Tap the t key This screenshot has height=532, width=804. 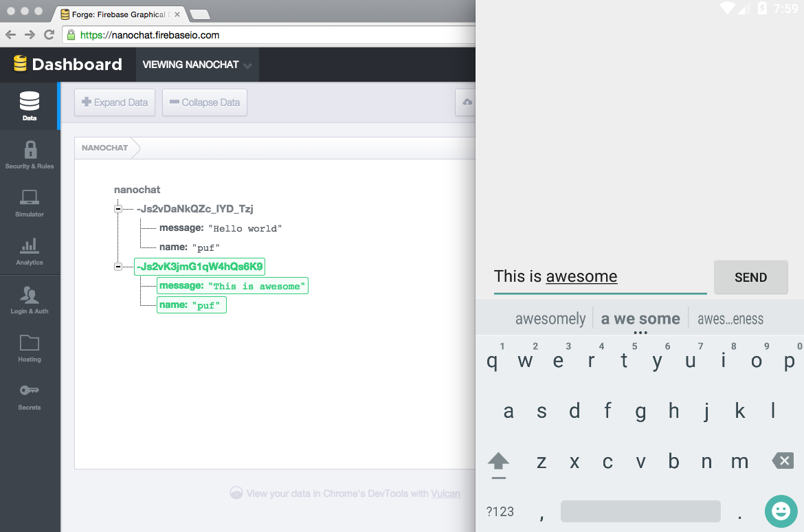pyautogui.click(x=624, y=361)
